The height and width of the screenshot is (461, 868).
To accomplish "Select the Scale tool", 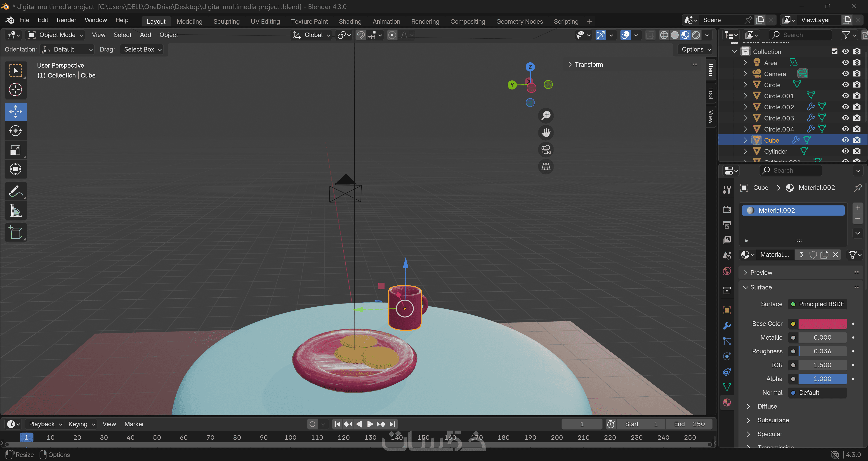I will point(16,150).
